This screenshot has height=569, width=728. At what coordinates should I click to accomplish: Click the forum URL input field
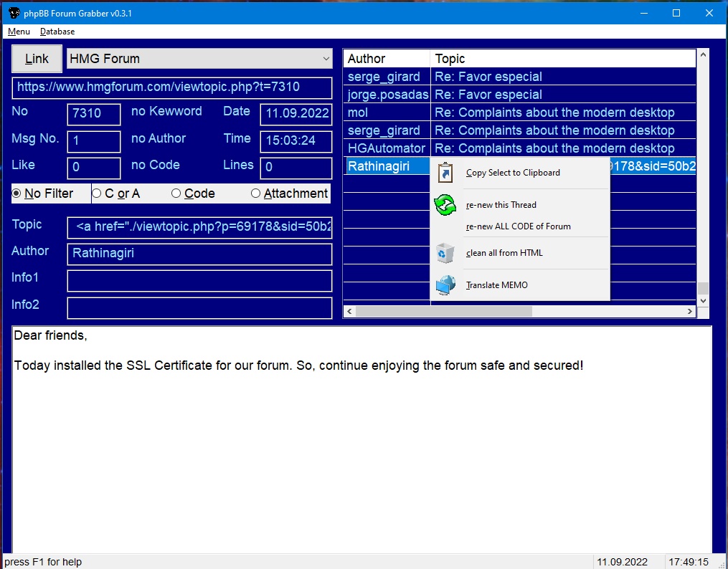pos(172,87)
